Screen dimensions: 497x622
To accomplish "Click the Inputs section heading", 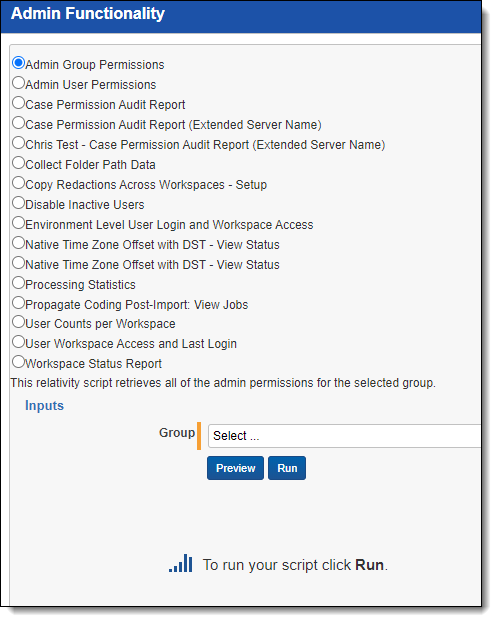I will coord(44,405).
